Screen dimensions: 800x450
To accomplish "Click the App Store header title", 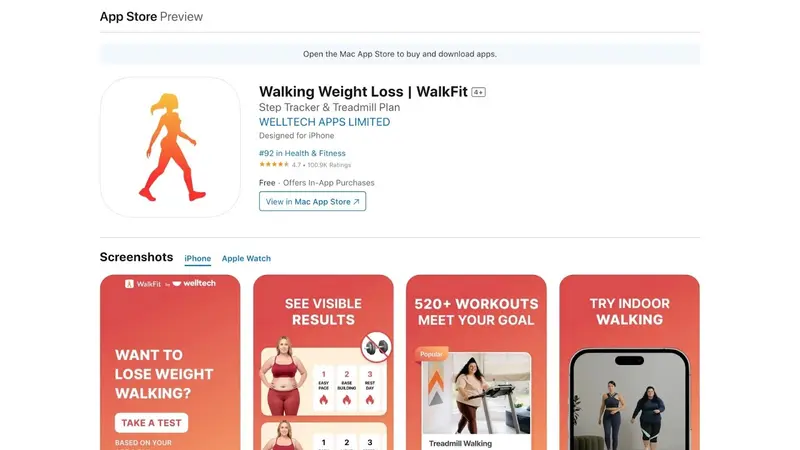I will pyautogui.click(x=128, y=16).
